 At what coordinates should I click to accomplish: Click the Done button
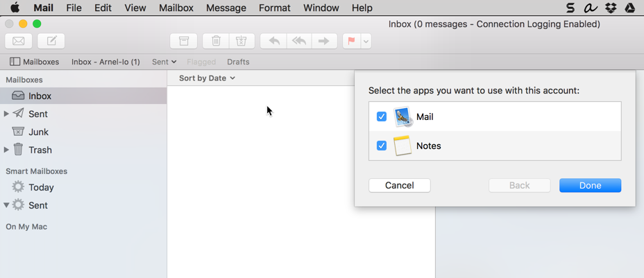[590, 185]
